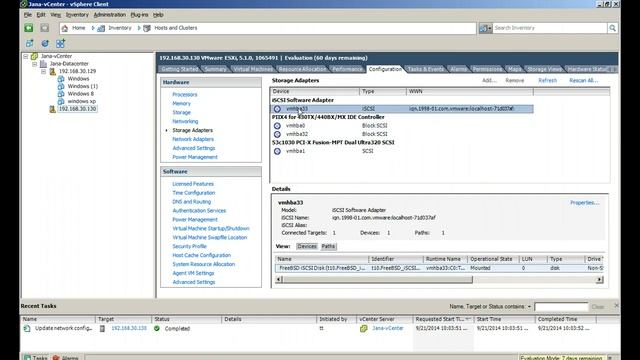Viewport: 640px width, 360px height.
Task: Switch to the Virtual Machines tab
Action: (x=253, y=69)
